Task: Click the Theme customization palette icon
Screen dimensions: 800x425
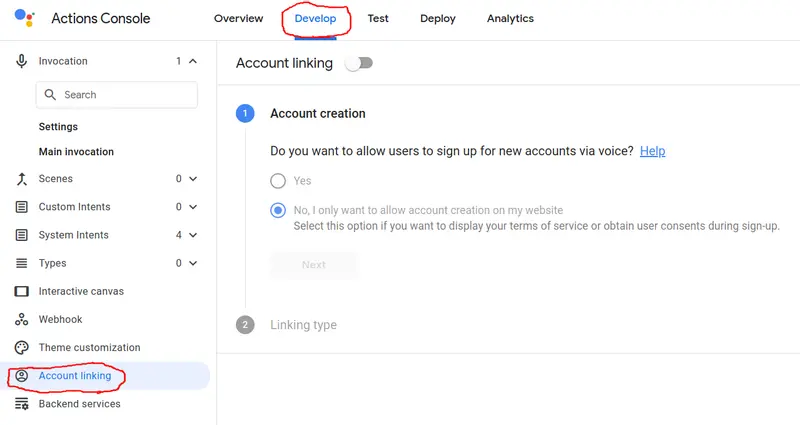Action: 21,347
